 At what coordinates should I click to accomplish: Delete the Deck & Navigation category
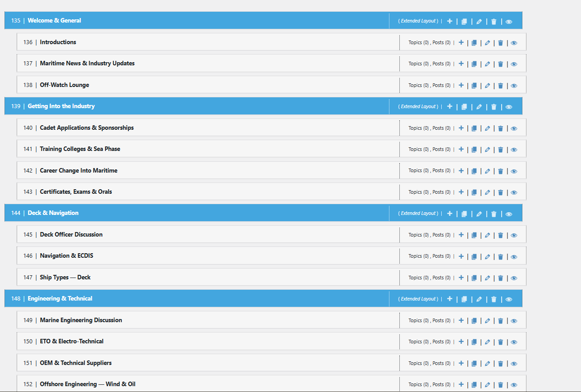(494, 214)
